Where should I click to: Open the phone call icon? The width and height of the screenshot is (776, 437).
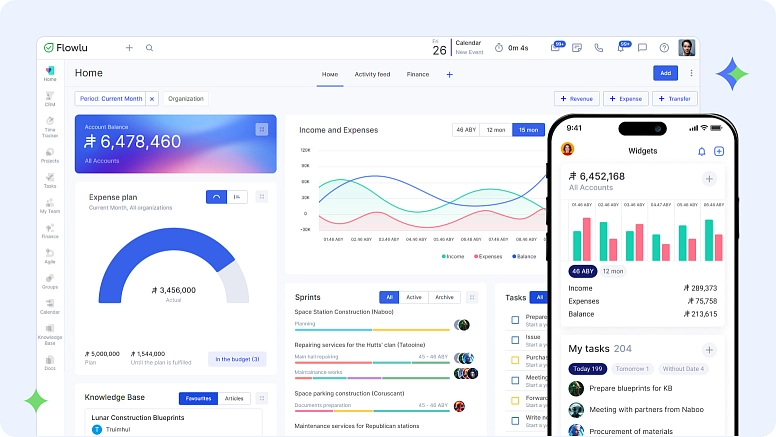click(598, 48)
